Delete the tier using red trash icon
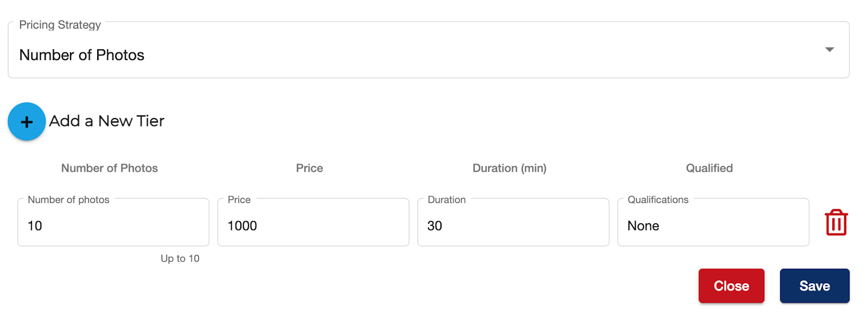Viewport: 868px width, 324px height. (836, 223)
